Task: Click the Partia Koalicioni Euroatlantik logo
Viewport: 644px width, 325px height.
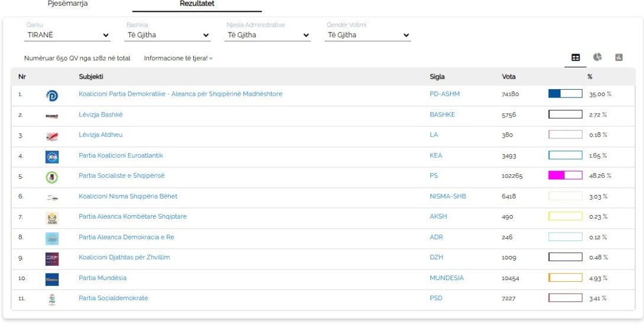Action: [x=52, y=157]
